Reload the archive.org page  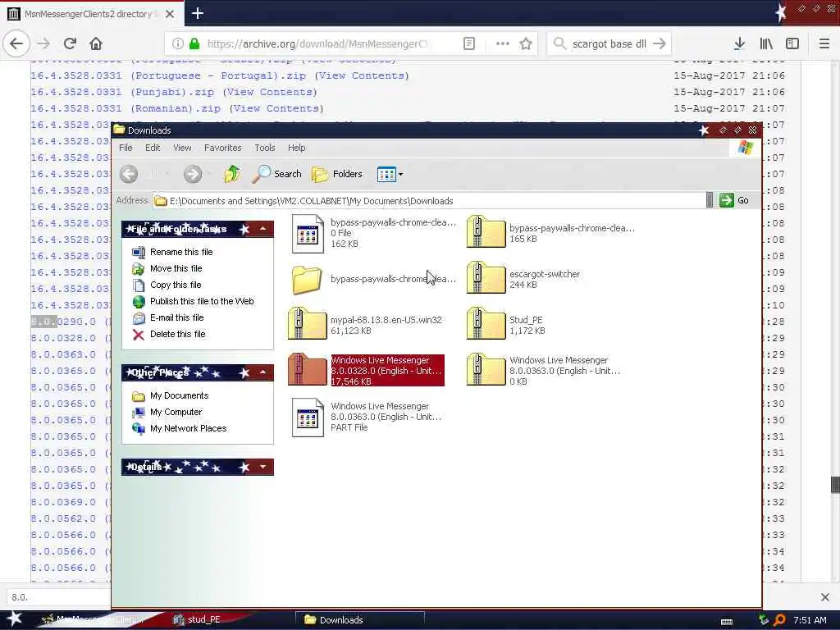tap(70, 43)
